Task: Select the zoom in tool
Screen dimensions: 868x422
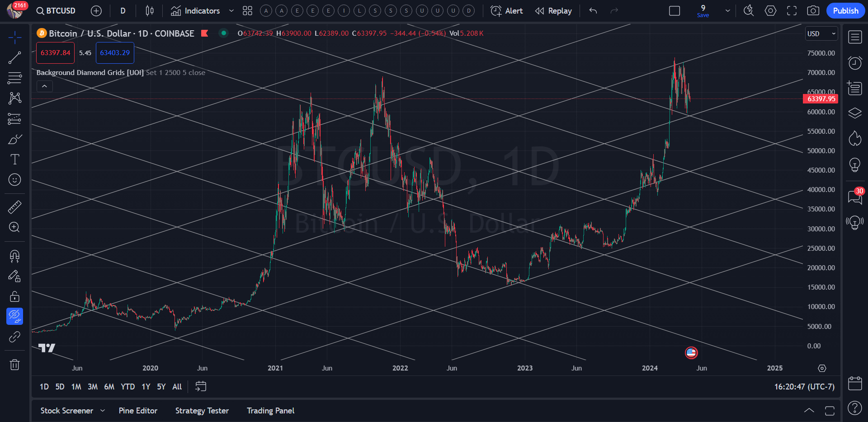Action: (x=14, y=227)
